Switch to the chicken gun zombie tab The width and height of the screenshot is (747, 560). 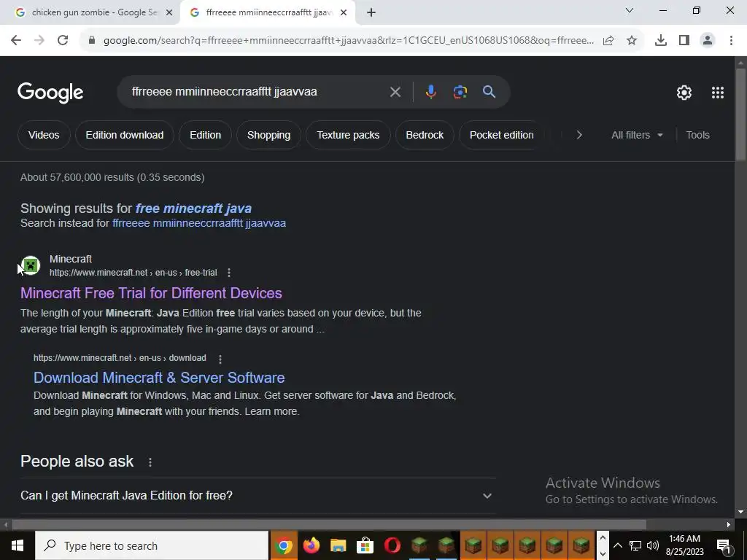coord(90,13)
